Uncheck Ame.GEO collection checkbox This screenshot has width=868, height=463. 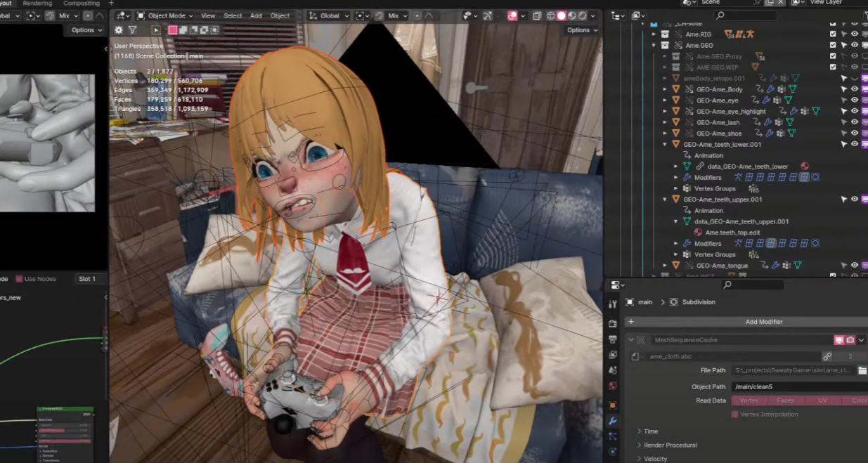click(833, 45)
